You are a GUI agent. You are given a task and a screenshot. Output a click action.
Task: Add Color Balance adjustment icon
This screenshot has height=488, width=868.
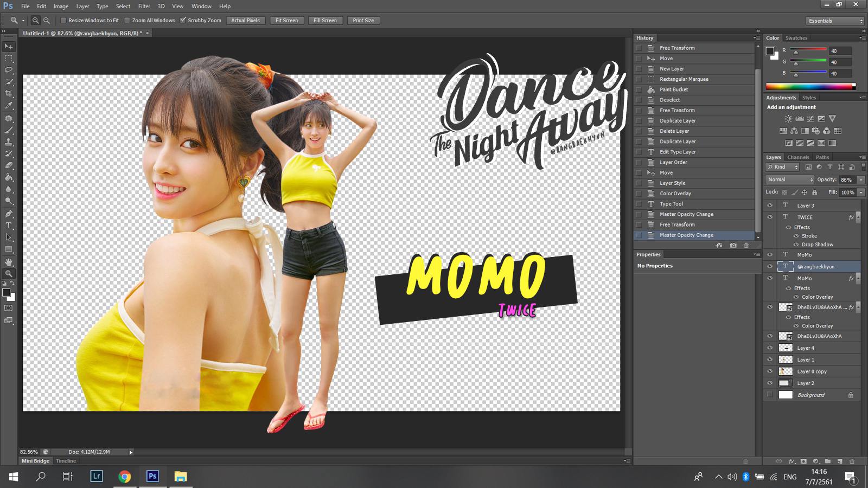(x=794, y=131)
